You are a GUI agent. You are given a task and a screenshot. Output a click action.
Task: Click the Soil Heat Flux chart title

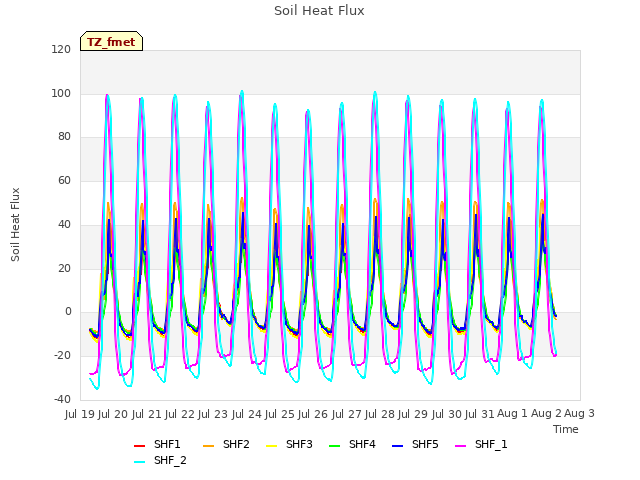(x=319, y=11)
